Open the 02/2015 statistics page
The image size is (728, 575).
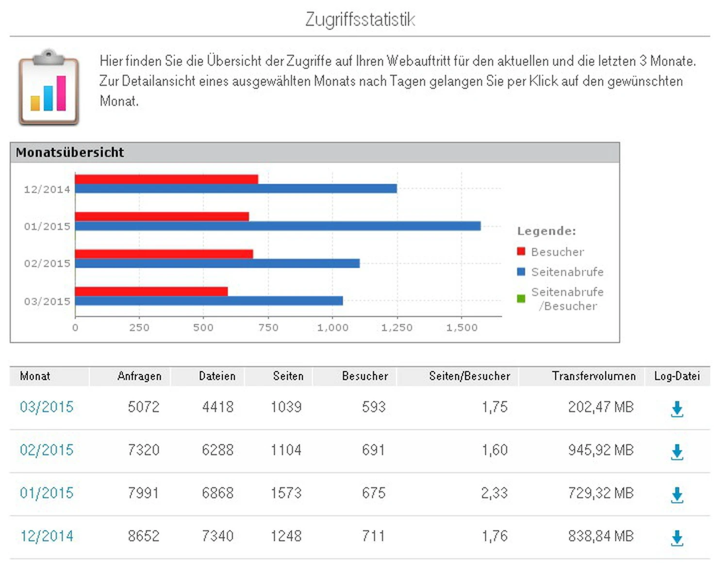(46, 451)
